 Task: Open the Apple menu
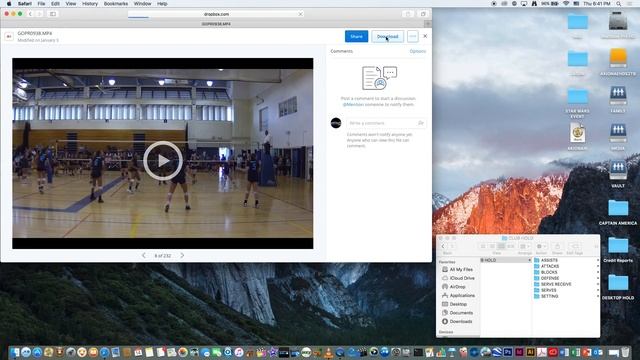9,4
